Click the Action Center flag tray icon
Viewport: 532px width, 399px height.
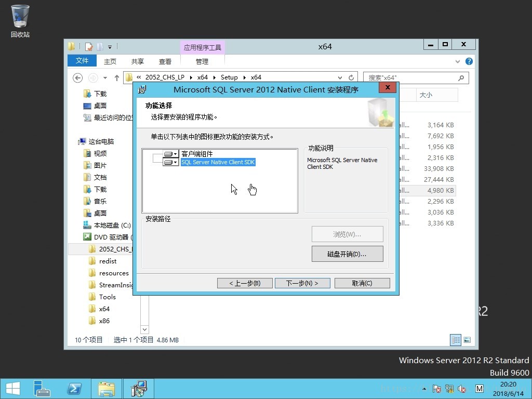(436, 389)
